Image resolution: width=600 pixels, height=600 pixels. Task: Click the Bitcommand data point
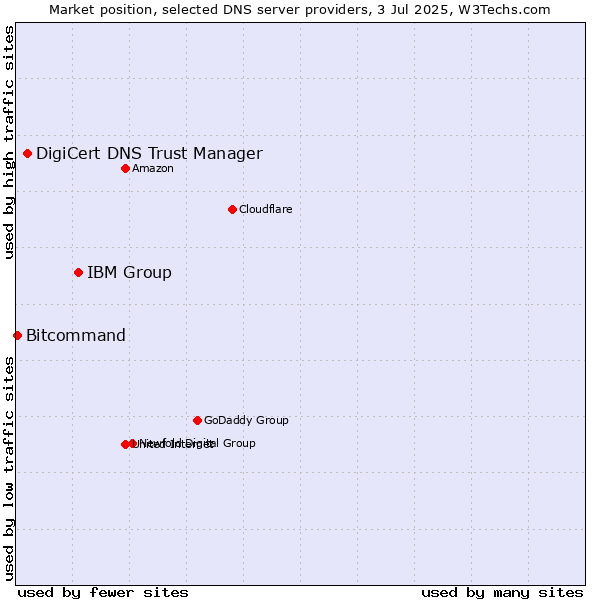[18, 336]
